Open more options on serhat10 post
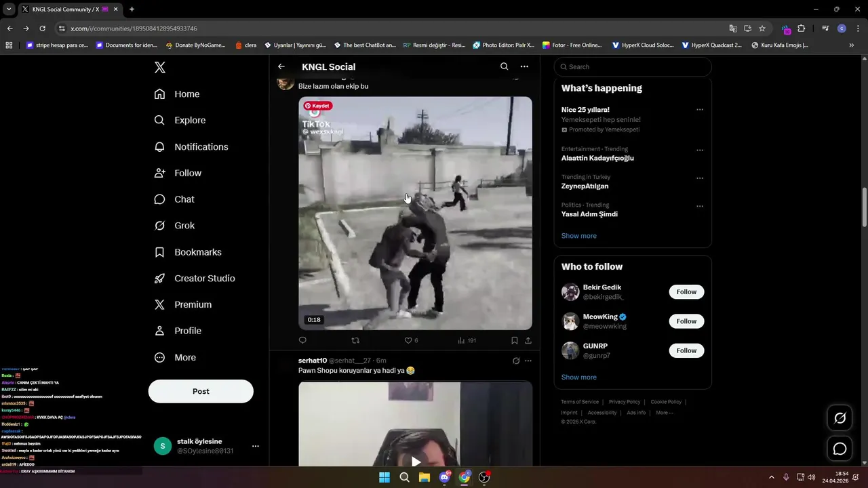This screenshot has width=868, height=488. [x=528, y=361]
